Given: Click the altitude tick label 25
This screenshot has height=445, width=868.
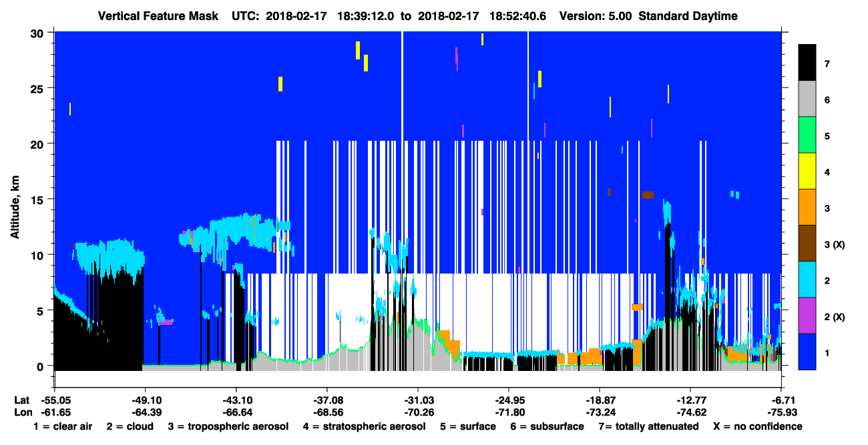Looking at the screenshot, I should pyautogui.click(x=39, y=88).
